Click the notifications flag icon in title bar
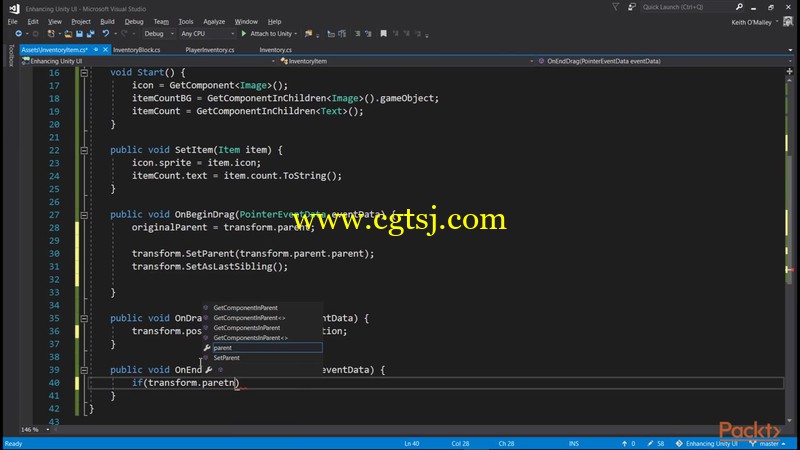 [615, 7]
